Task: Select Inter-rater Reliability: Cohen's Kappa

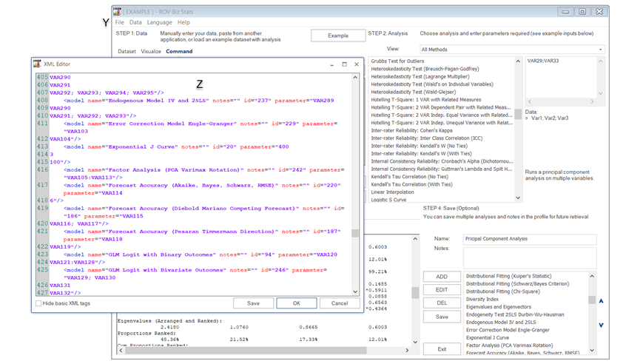Action: [411, 130]
